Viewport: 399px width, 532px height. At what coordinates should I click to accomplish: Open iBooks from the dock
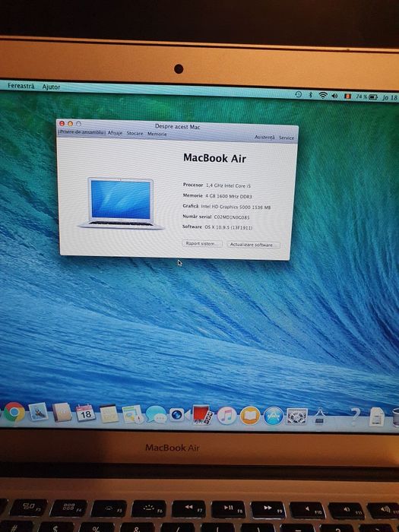click(250, 416)
